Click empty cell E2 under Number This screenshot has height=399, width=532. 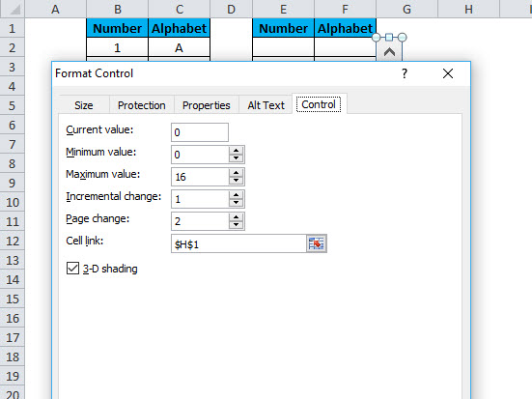283,47
